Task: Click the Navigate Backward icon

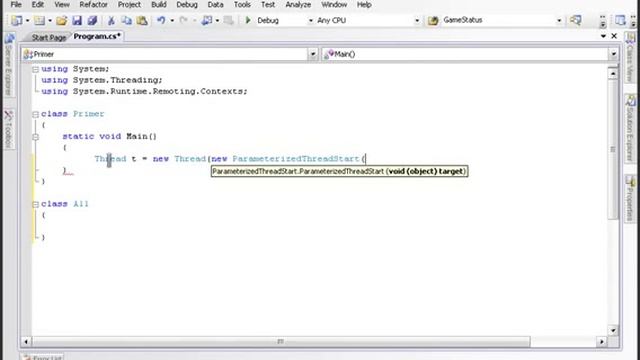Action: click(207, 20)
